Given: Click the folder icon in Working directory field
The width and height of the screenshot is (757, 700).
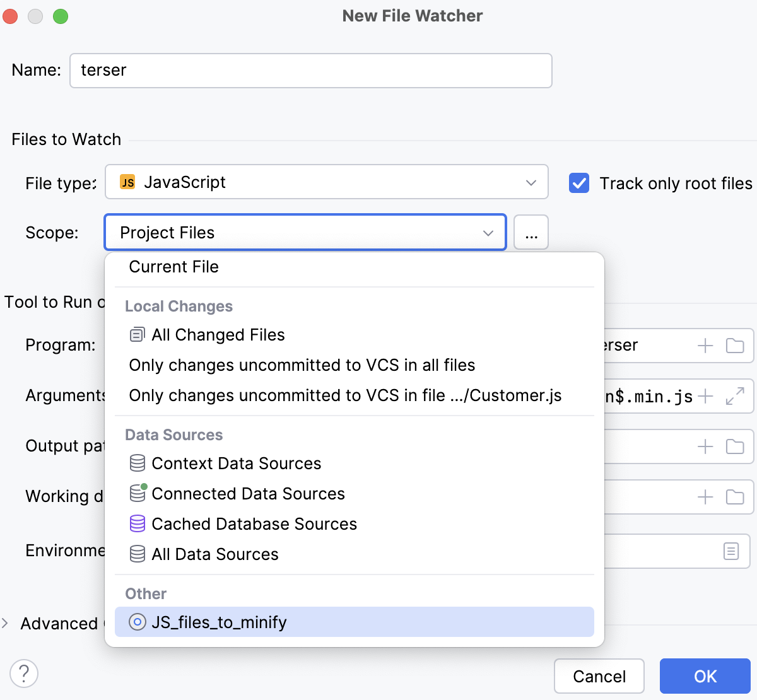Looking at the screenshot, I should (x=735, y=497).
